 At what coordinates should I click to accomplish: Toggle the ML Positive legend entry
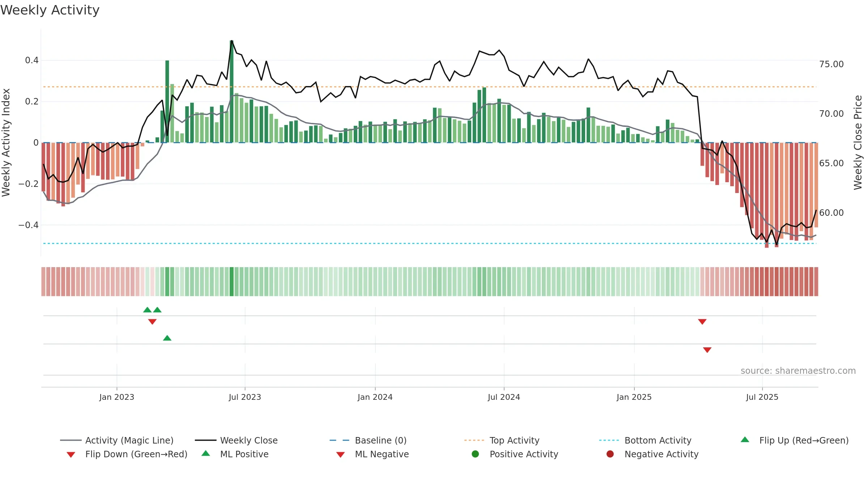click(235, 454)
